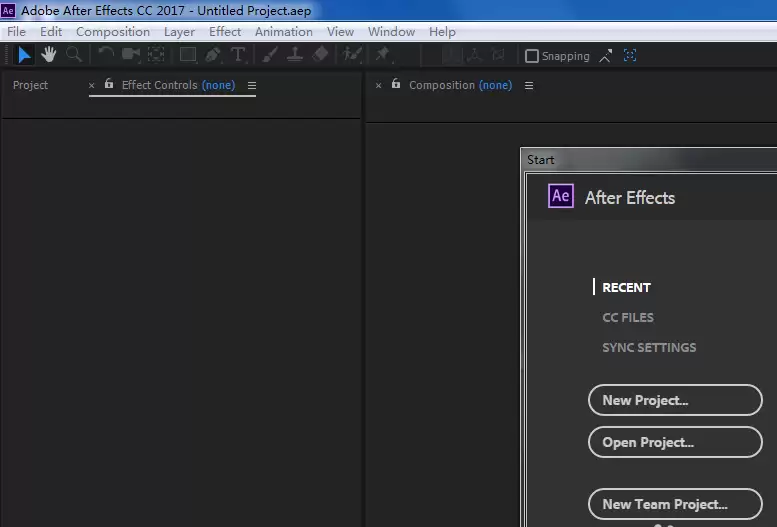Select the Rectangle shape tool
The image size is (777, 527).
pyautogui.click(x=188, y=55)
